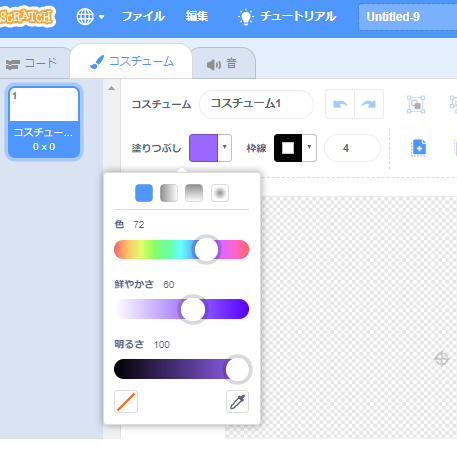Open the globe language dropdown
This screenshot has width=457, height=469.
click(90, 16)
